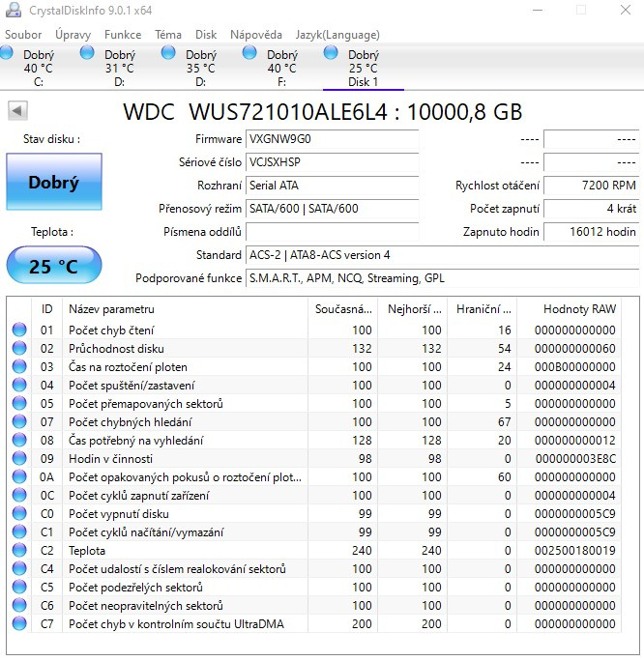Image resolution: width=644 pixels, height=661 pixels.
Task: Click the CrystalDiskInfo app icon in title bar
Action: point(14,10)
